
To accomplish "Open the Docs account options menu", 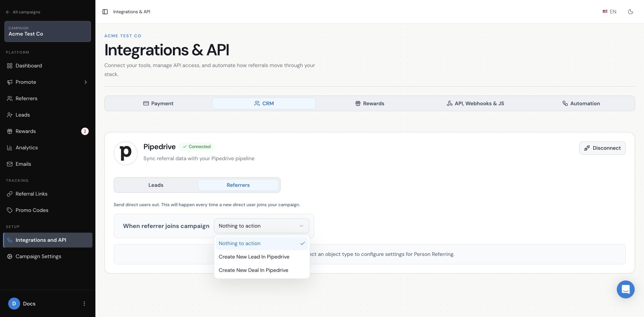I will click(84, 304).
